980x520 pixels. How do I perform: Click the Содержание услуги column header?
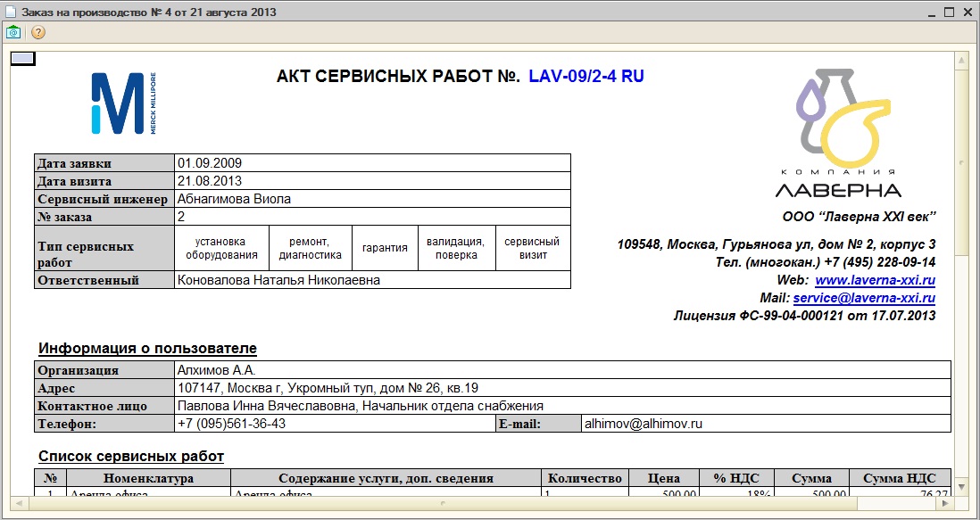point(386,479)
